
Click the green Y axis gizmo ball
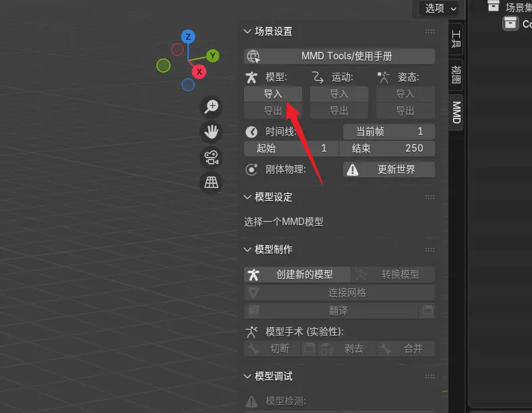(x=212, y=56)
